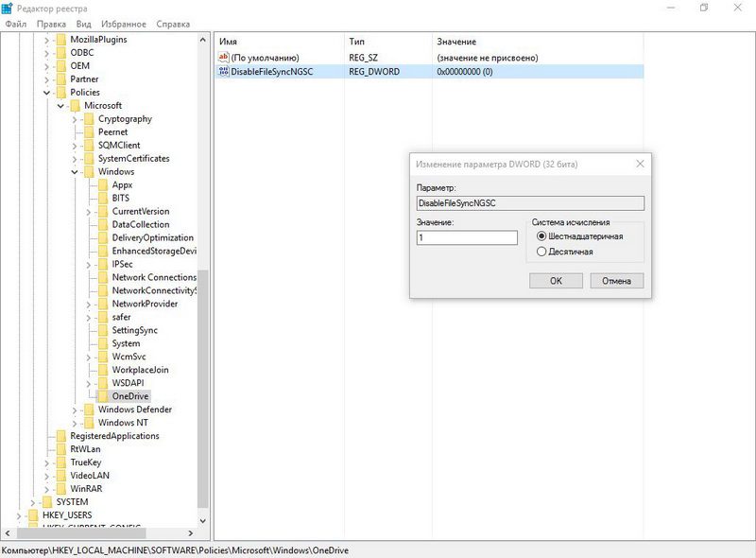Viewport: 756px width, 558px height.
Task: Click the horizontal scroll left arrow
Action: [x=8, y=533]
